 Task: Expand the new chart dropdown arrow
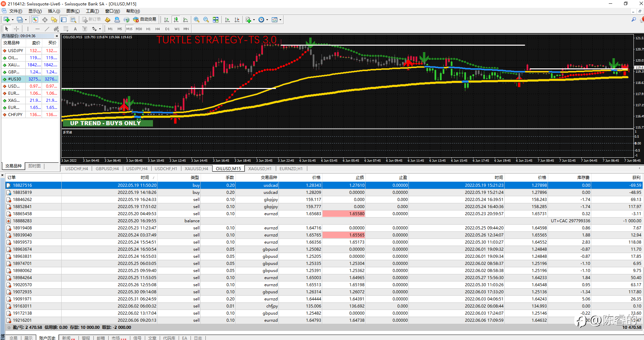click(13, 20)
